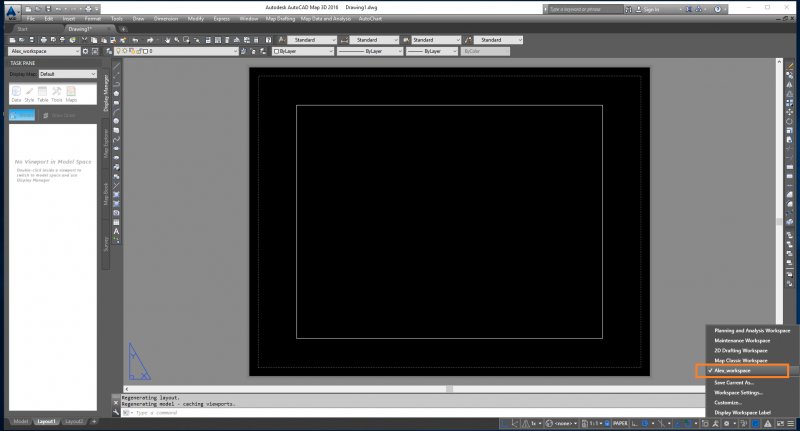800x431 pixels.
Task: Toggle PAPER/MODEL space button in status bar
Action: pyautogui.click(x=620, y=423)
